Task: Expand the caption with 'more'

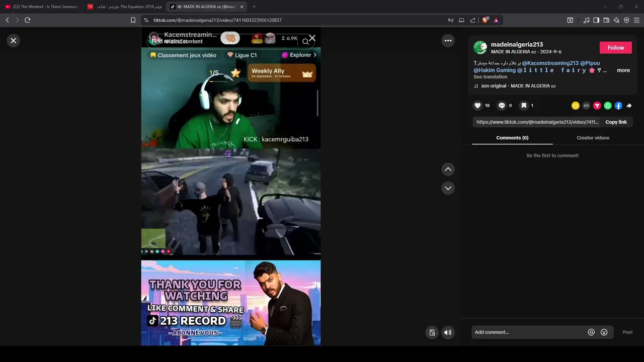Action: [x=623, y=70]
